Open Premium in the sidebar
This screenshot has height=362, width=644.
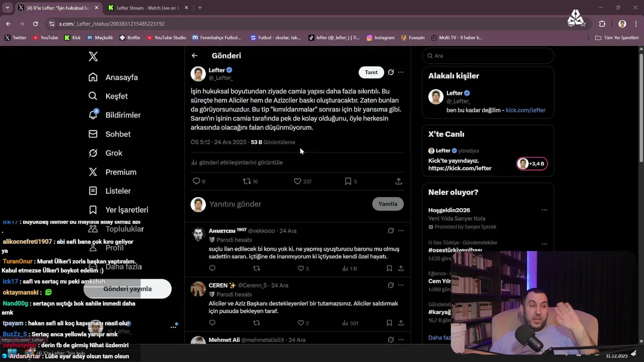(112, 172)
